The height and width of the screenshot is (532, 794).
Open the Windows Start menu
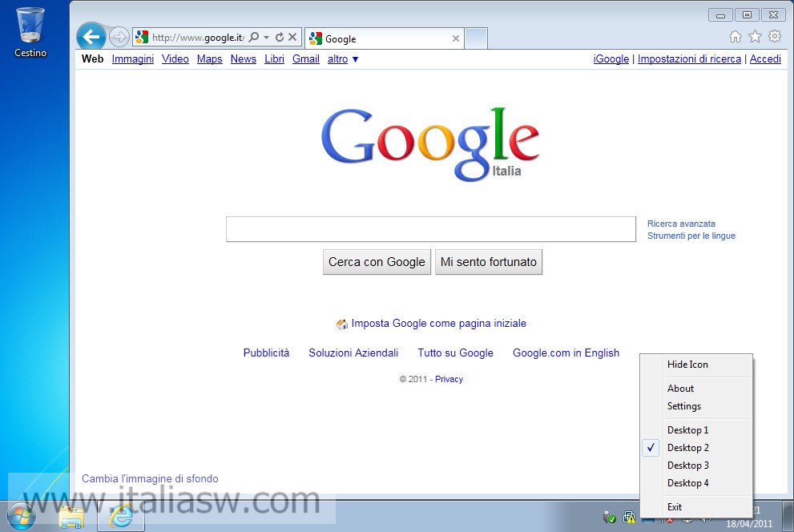[x=21, y=517]
